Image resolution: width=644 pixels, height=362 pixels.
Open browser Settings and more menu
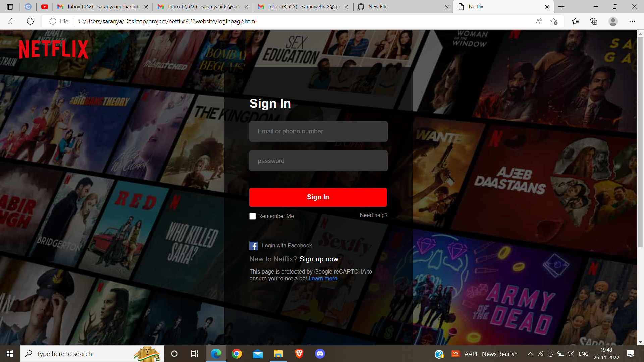(633, 21)
